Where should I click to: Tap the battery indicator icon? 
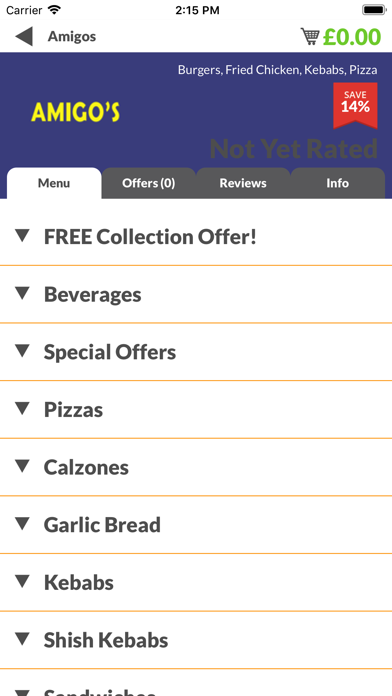(x=374, y=10)
